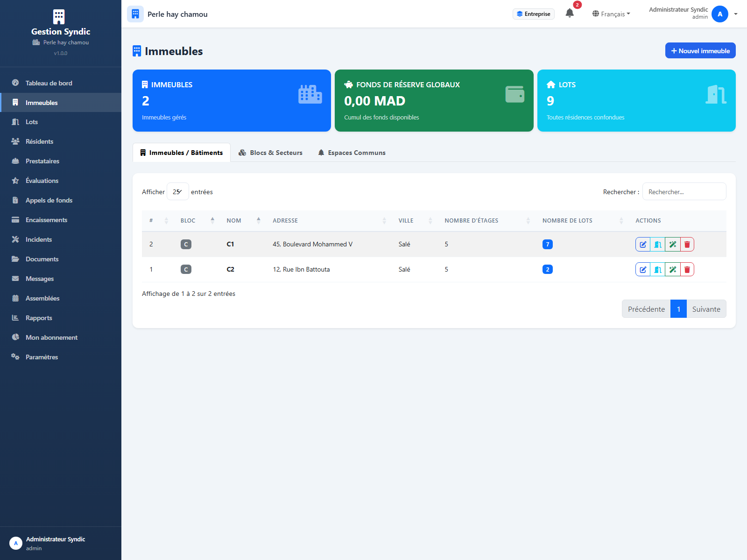747x560 pixels.
Task: Click address 12, Rue Ibn Battouta
Action: [301, 269]
